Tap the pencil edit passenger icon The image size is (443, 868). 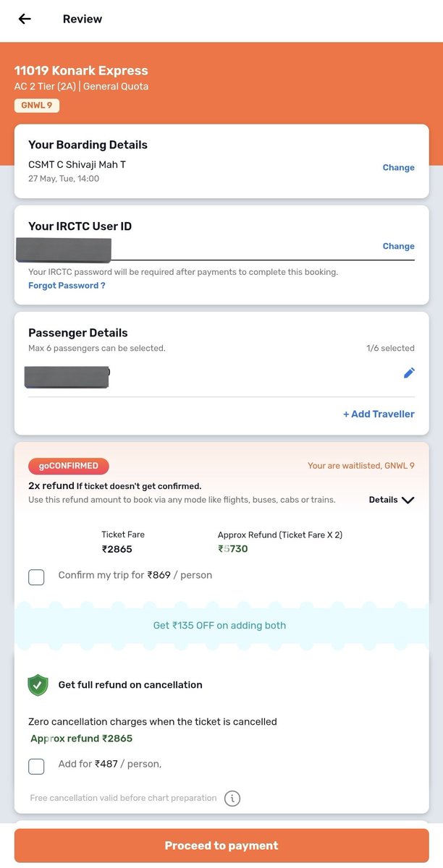(x=409, y=373)
